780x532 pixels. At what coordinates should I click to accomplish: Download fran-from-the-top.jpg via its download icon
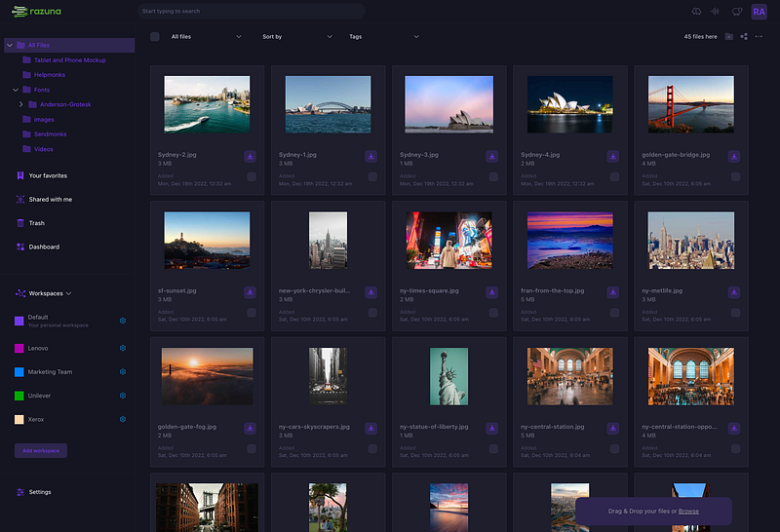[613, 292]
